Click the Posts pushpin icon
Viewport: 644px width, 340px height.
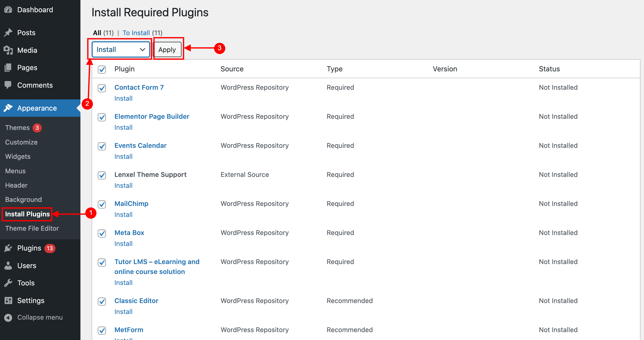point(8,33)
